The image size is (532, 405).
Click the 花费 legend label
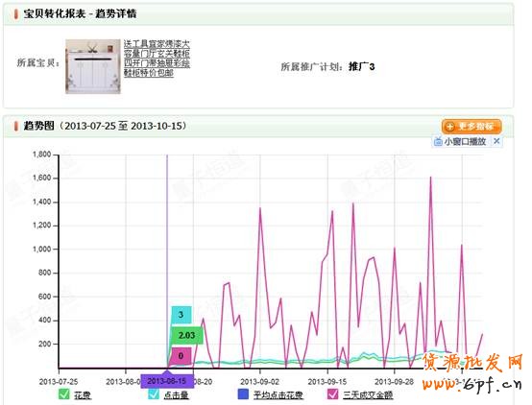[83, 394]
